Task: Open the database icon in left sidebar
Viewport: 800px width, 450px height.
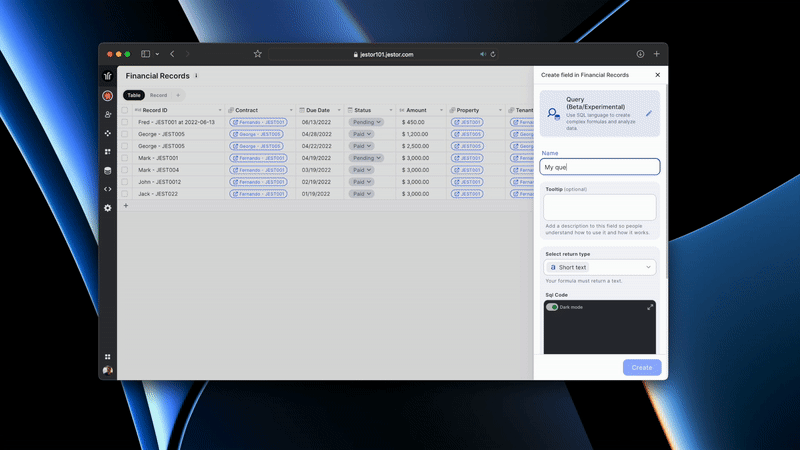Action: click(x=108, y=170)
